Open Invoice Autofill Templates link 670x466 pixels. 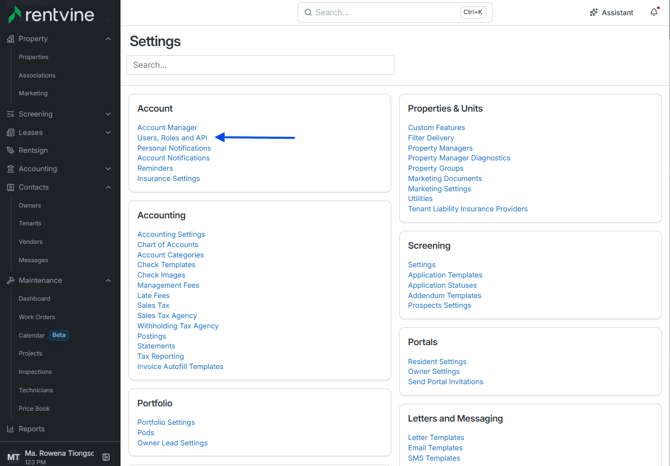[x=180, y=366]
